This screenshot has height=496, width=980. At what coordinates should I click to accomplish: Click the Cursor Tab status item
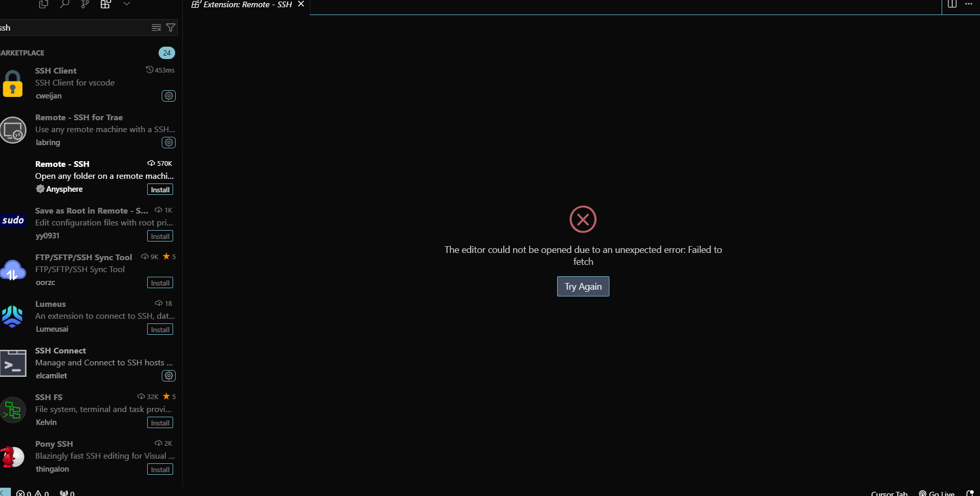(x=889, y=493)
